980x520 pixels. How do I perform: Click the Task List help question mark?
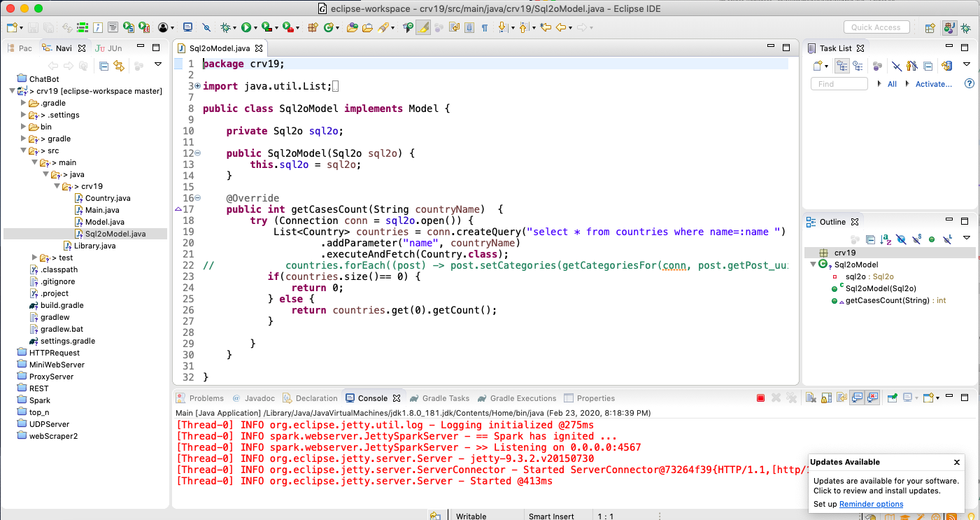[970, 83]
